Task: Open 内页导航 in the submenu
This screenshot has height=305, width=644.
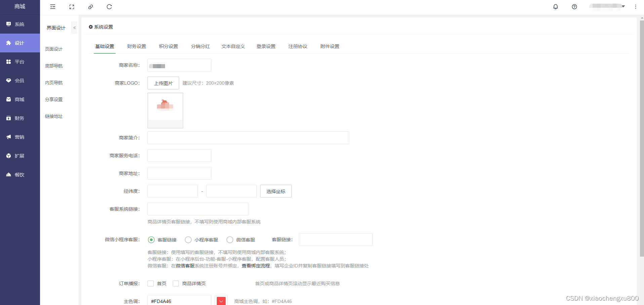Action: (x=54, y=83)
